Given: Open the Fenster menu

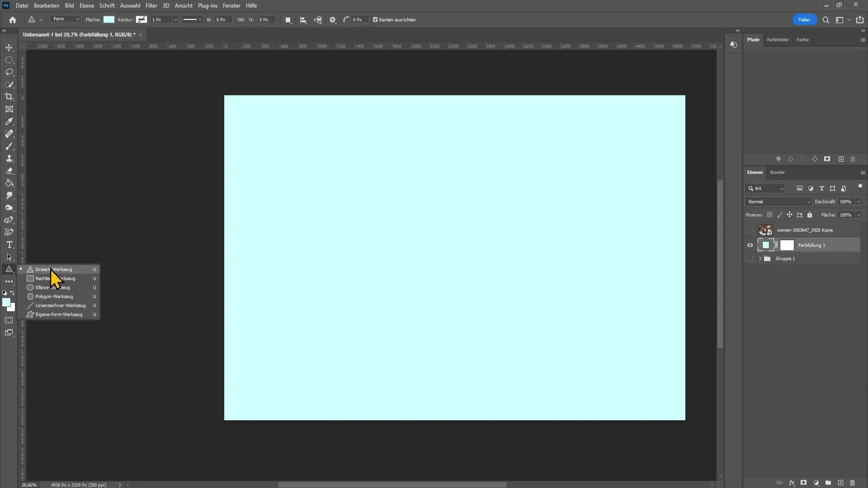Looking at the screenshot, I should tap(231, 5).
